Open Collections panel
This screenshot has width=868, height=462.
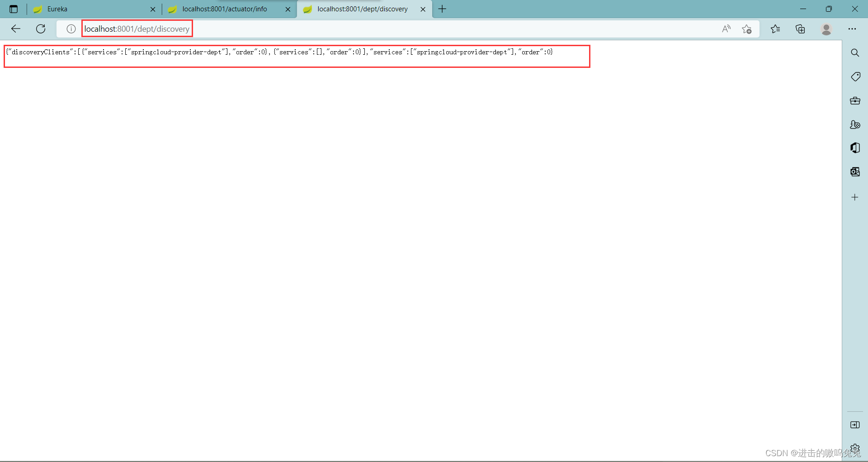pyautogui.click(x=800, y=29)
